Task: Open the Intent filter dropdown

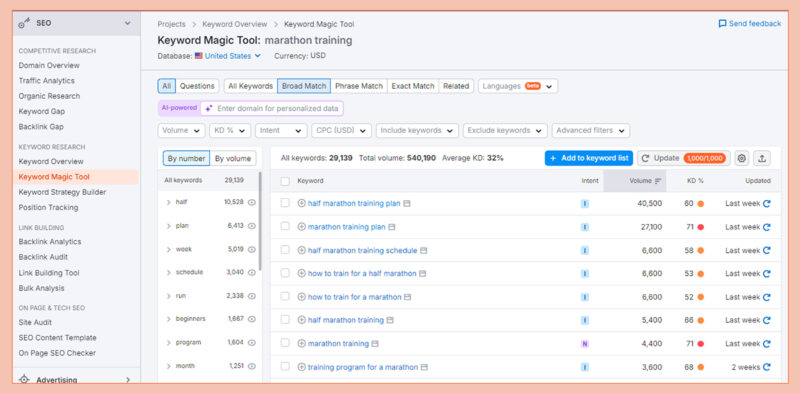Action: pyautogui.click(x=281, y=130)
